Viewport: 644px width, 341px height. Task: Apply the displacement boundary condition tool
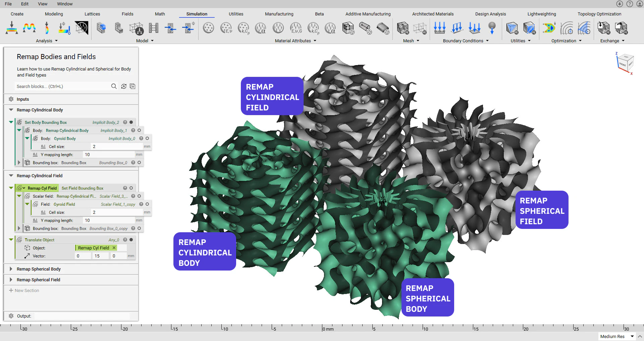tap(439, 28)
